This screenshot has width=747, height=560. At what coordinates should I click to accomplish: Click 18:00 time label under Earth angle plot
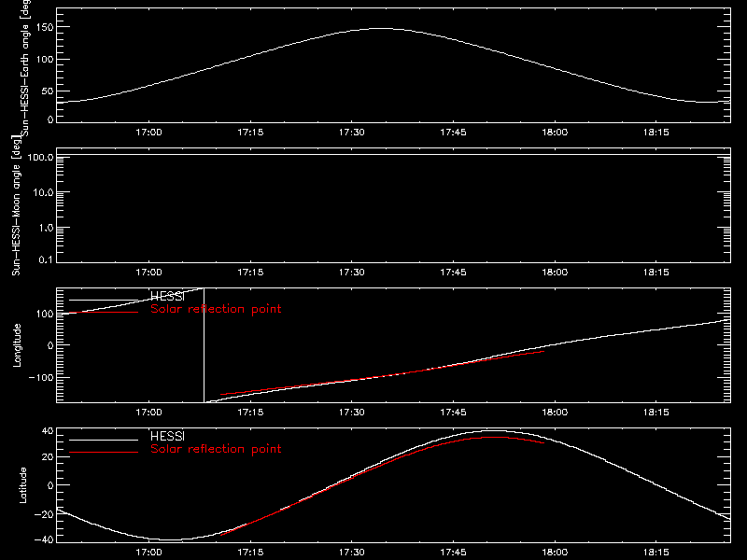pos(555,133)
